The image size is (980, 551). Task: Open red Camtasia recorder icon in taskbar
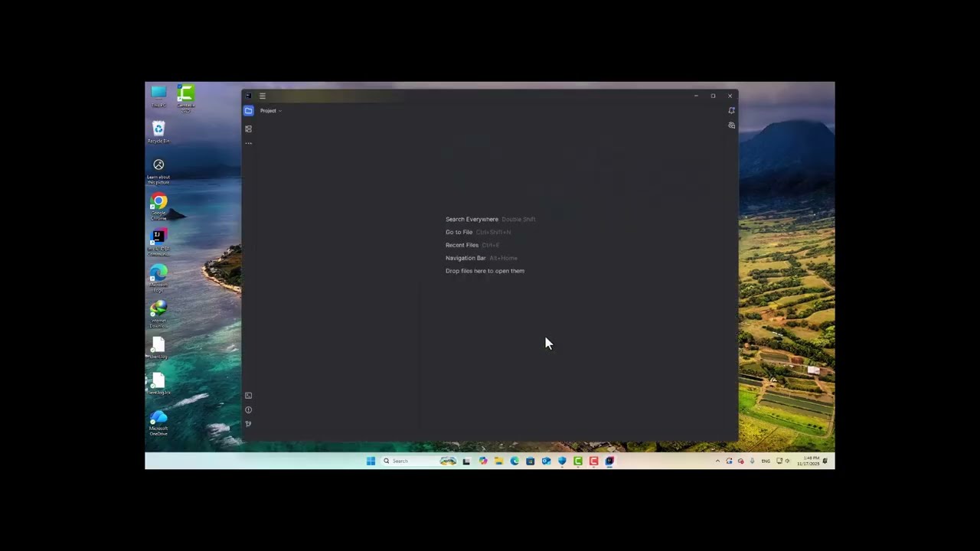point(593,461)
